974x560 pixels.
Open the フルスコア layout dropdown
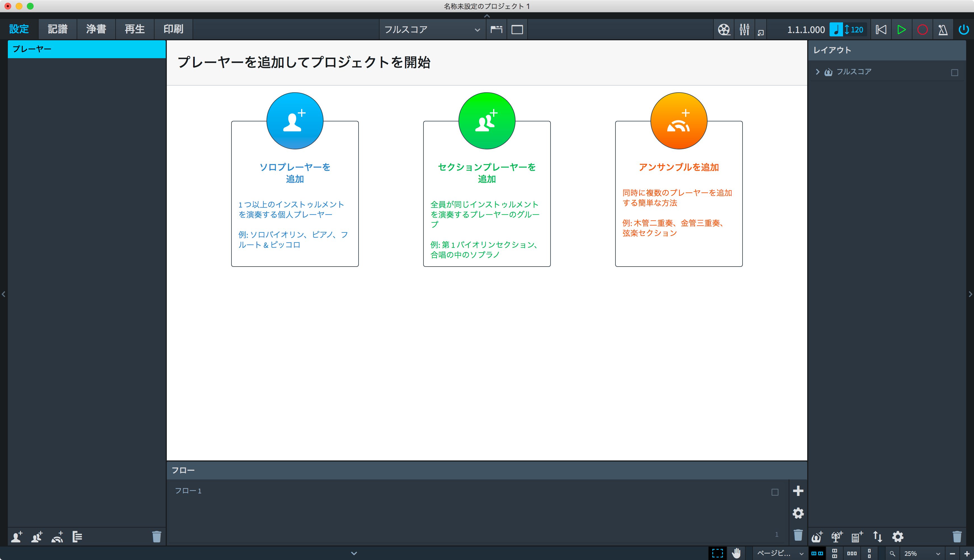pos(432,30)
